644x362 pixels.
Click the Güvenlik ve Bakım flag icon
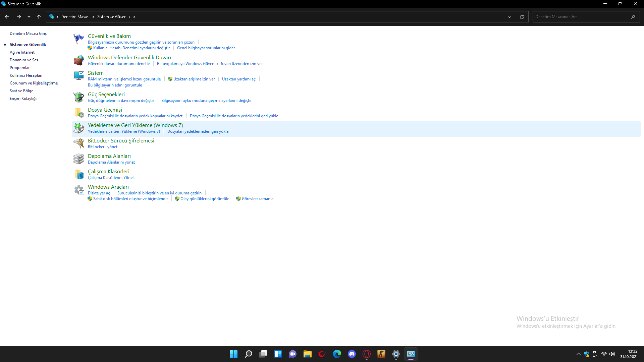pyautogui.click(x=79, y=39)
